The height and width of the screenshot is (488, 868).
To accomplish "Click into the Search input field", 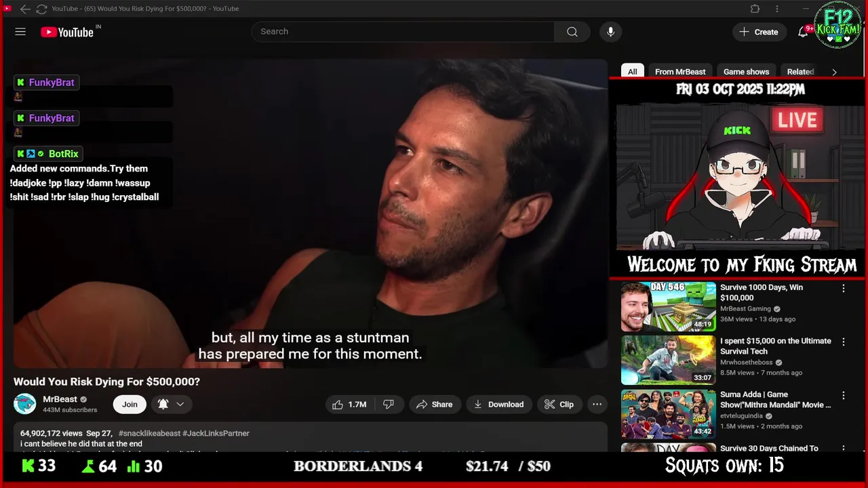I will pos(403,32).
